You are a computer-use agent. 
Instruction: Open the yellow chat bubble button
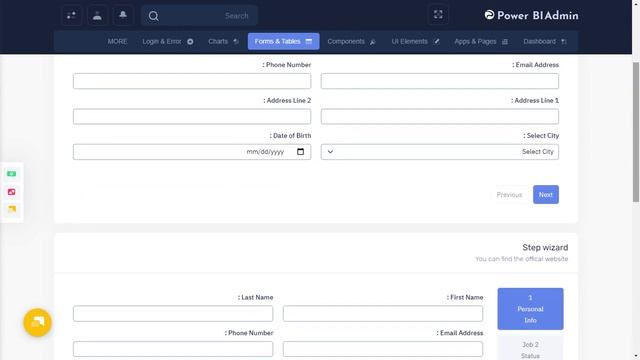pos(38,322)
